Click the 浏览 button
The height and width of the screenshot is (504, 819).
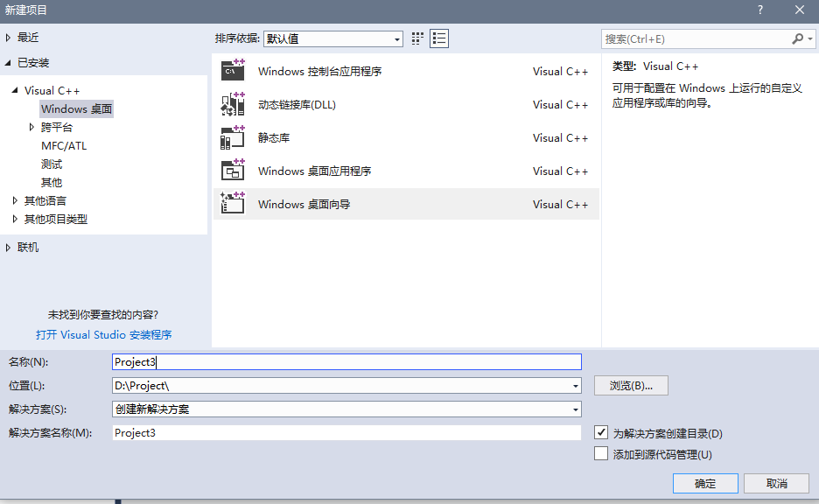tap(631, 385)
